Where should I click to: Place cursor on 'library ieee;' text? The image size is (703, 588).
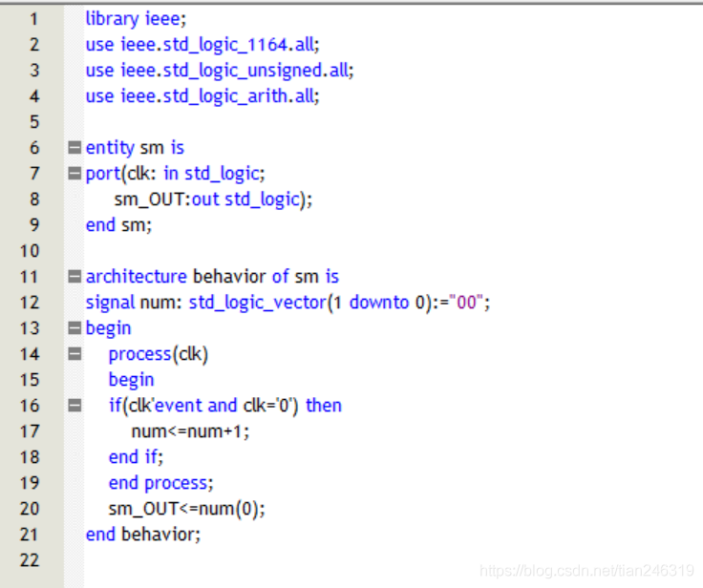click(x=136, y=19)
